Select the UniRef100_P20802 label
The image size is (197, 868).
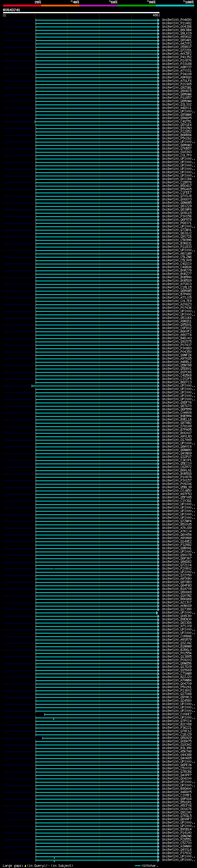coord(177,569)
